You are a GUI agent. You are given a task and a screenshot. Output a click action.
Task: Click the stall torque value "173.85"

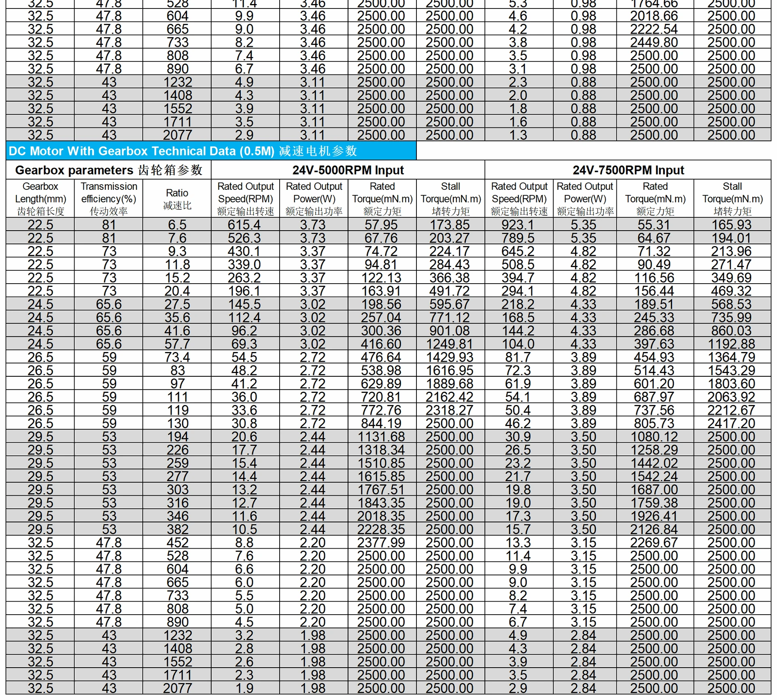pyautogui.click(x=450, y=225)
